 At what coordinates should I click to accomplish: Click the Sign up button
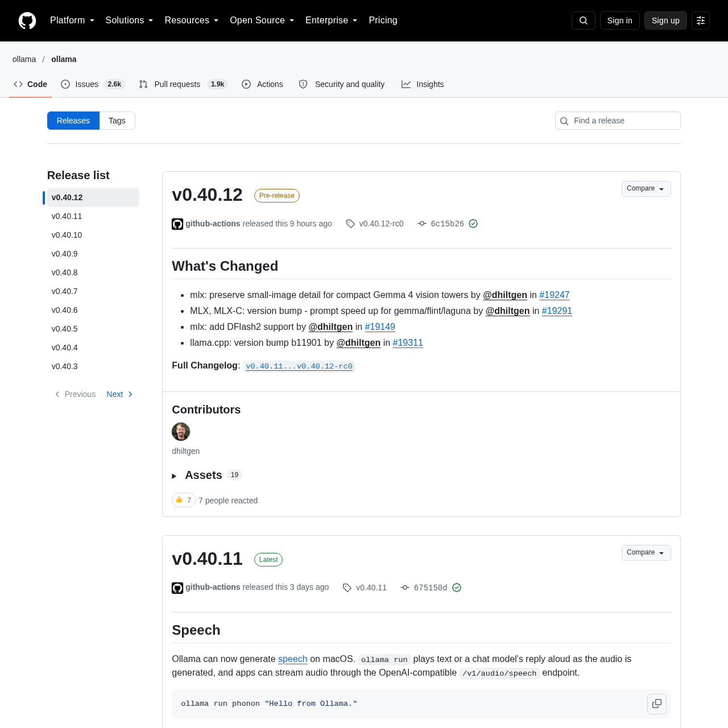click(665, 20)
